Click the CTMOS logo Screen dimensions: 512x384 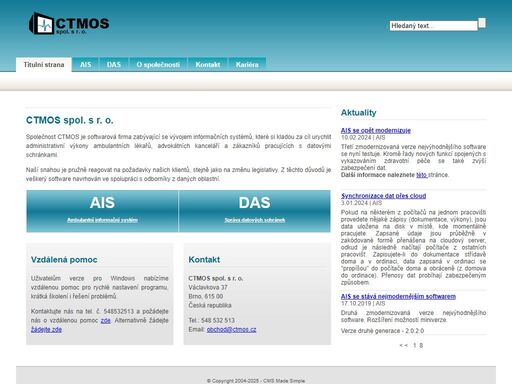click(69, 23)
